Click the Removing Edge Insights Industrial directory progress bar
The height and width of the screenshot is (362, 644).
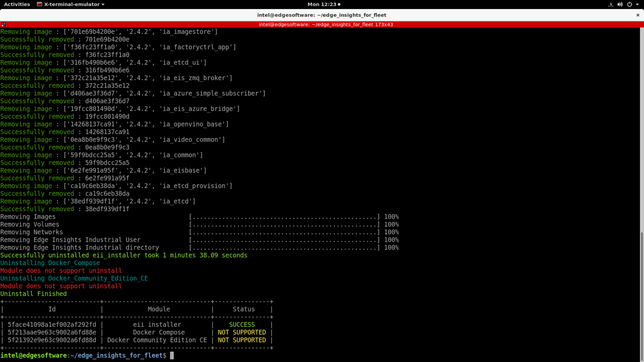[x=284, y=248]
